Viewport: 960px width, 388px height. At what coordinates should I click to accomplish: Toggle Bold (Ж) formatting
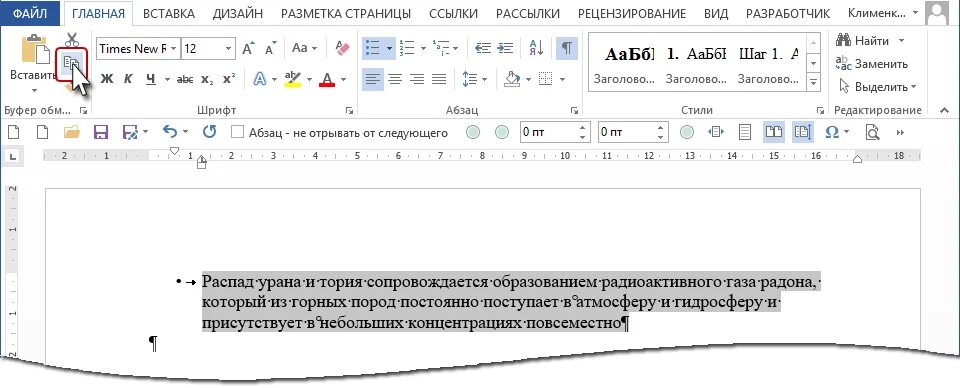coord(107,80)
